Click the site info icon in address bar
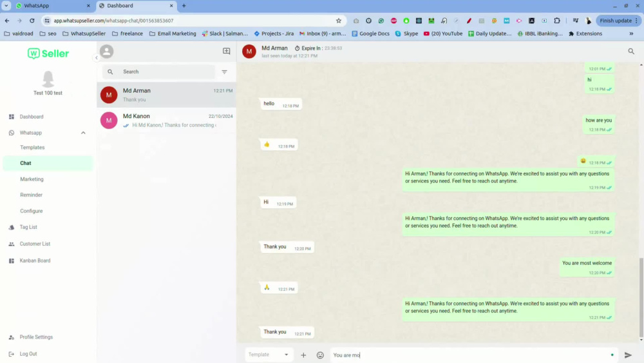Image resolution: width=644 pixels, height=363 pixels. pyautogui.click(x=47, y=21)
